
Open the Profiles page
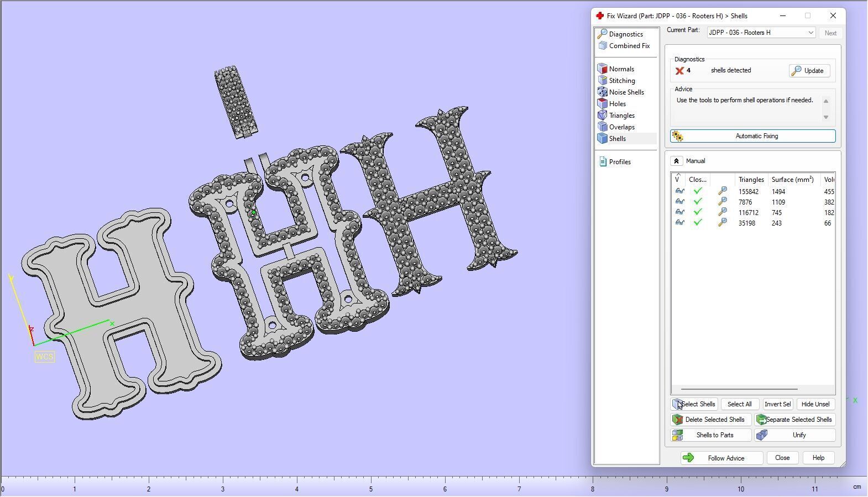620,162
